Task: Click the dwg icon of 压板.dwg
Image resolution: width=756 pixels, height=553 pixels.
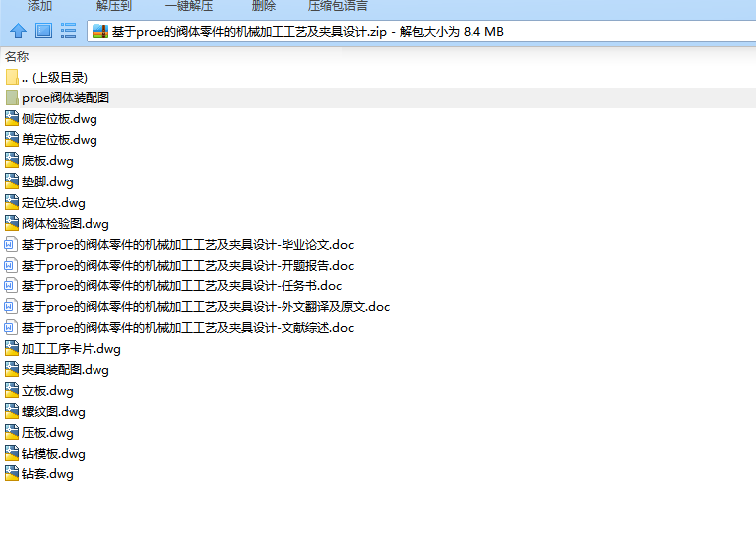Action: pos(12,432)
